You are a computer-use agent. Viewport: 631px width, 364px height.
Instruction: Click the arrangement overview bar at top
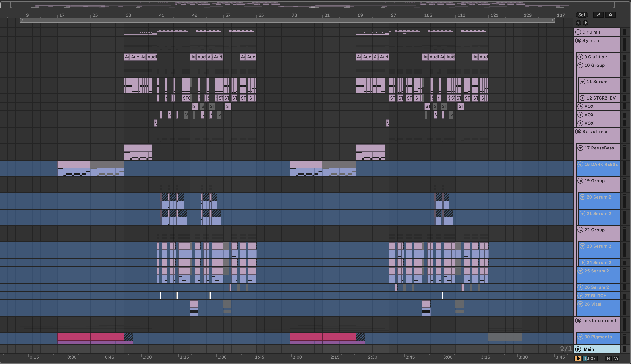click(x=312, y=5)
